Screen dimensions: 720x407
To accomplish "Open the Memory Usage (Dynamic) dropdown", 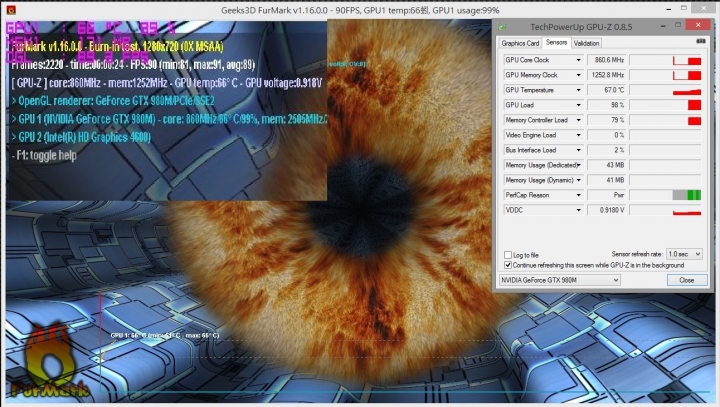I will (579, 180).
